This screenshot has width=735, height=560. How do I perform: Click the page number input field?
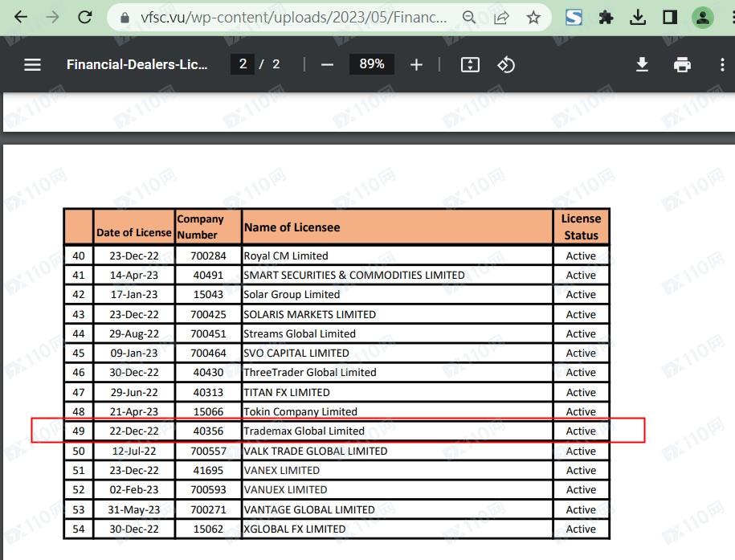(x=243, y=64)
